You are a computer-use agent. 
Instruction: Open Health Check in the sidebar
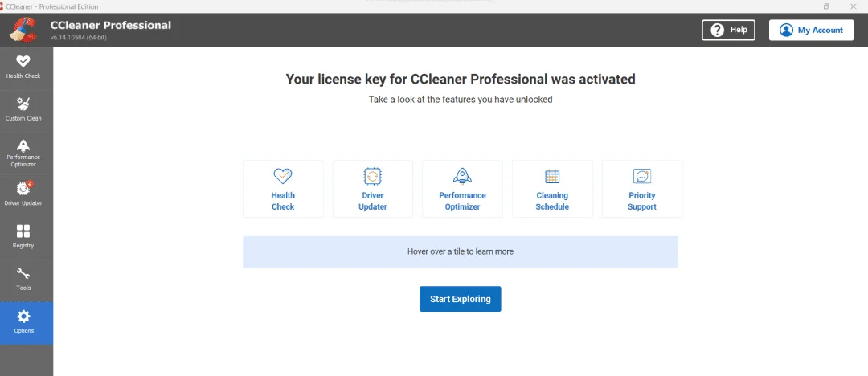pos(23,67)
